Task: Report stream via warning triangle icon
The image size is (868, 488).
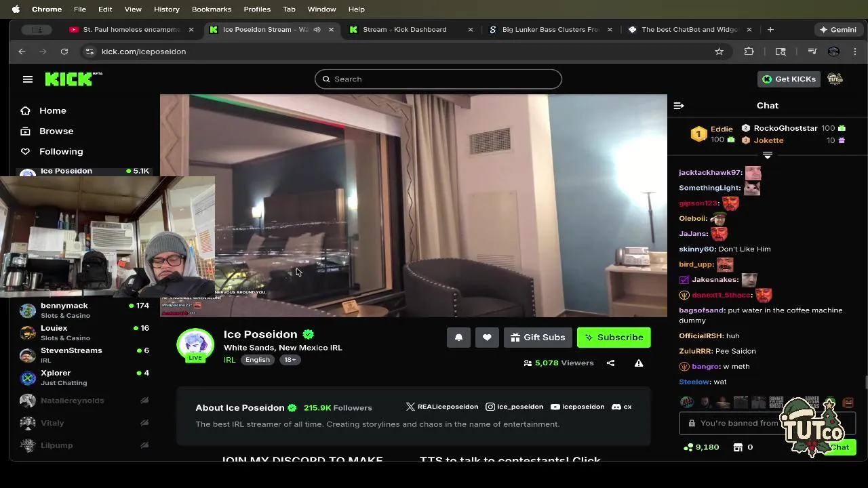Action: click(x=639, y=363)
